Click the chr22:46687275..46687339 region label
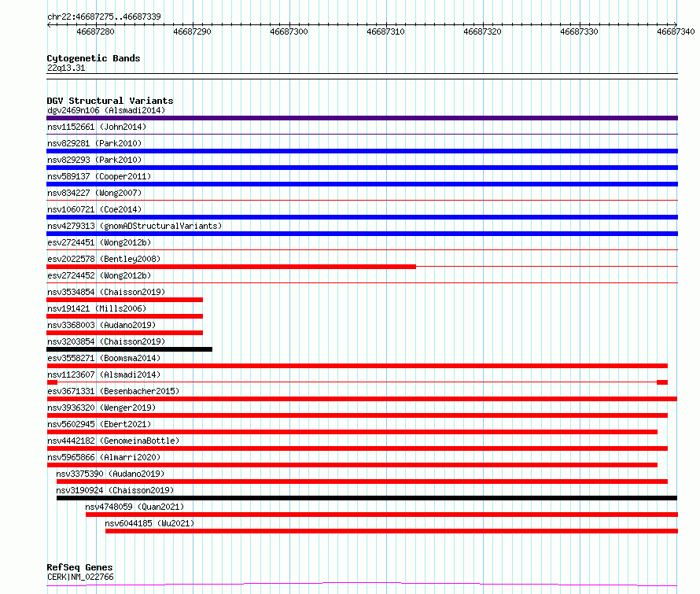The height and width of the screenshot is (594, 700). [x=104, y=17]
